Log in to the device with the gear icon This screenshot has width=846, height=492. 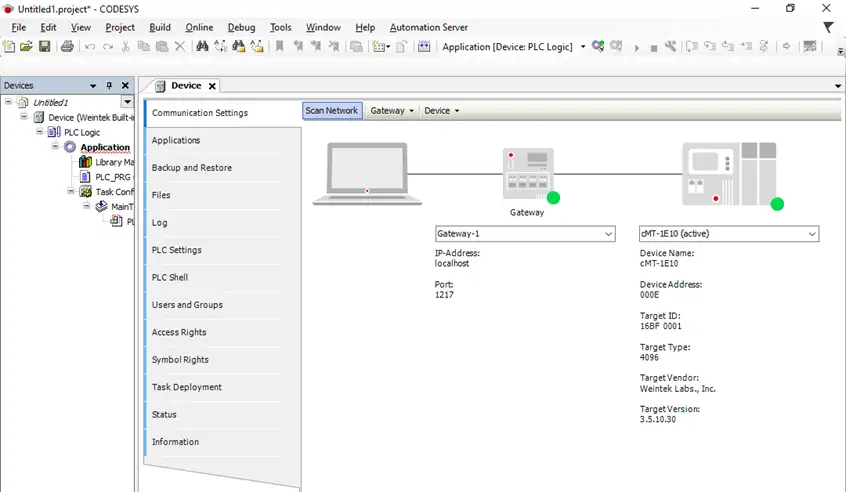(598, 46)
